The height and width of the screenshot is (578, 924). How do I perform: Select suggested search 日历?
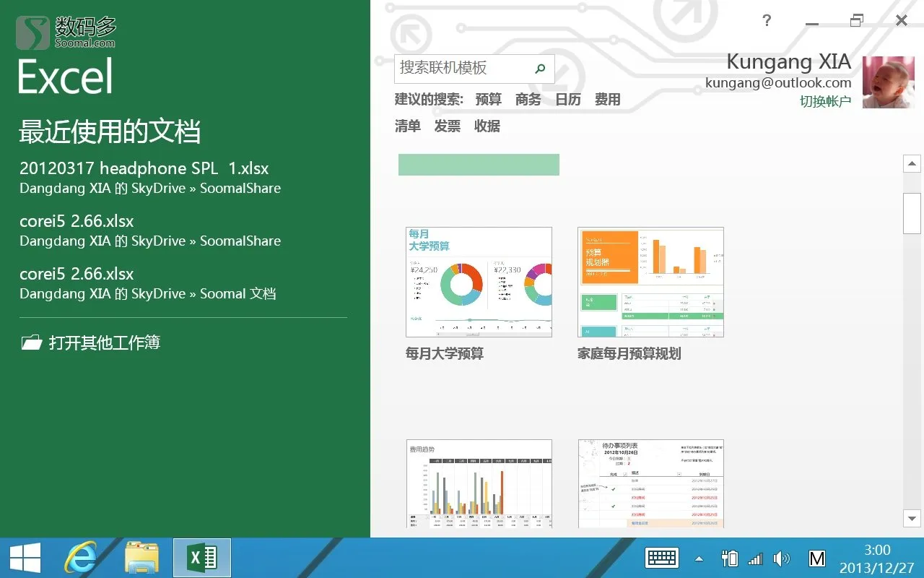click(x=568, y=100)
